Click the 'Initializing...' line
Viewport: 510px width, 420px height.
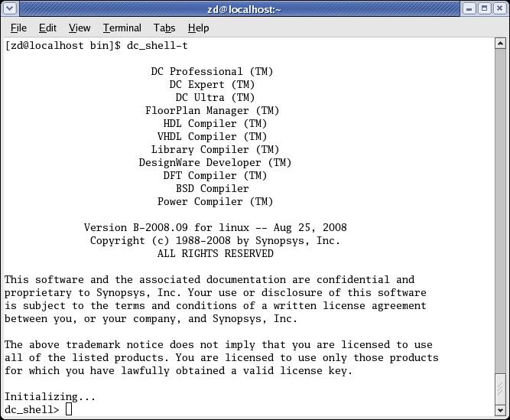click(50, 397)
